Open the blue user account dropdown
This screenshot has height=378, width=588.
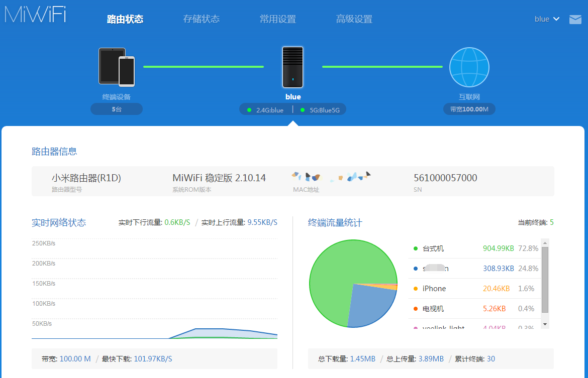pos(547,19)
